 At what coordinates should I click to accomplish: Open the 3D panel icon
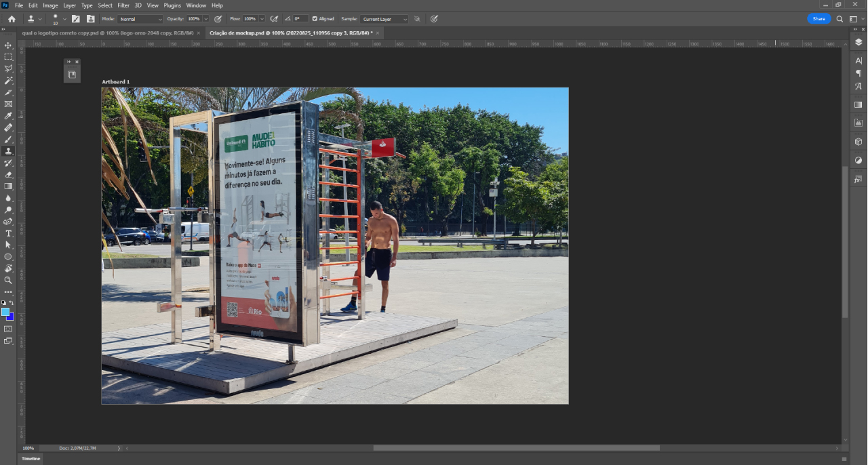[858, 142]
